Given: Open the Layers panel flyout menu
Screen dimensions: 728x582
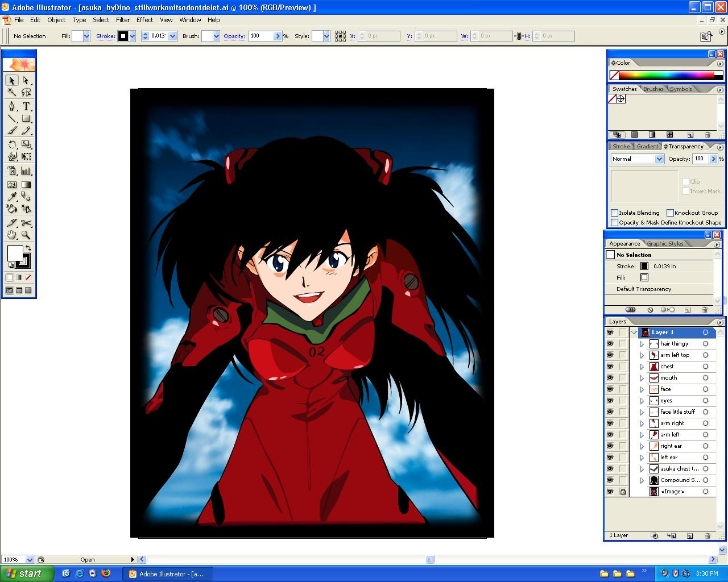Looking at the screenshot, I should pyautogui.click(x=720, y=322).
